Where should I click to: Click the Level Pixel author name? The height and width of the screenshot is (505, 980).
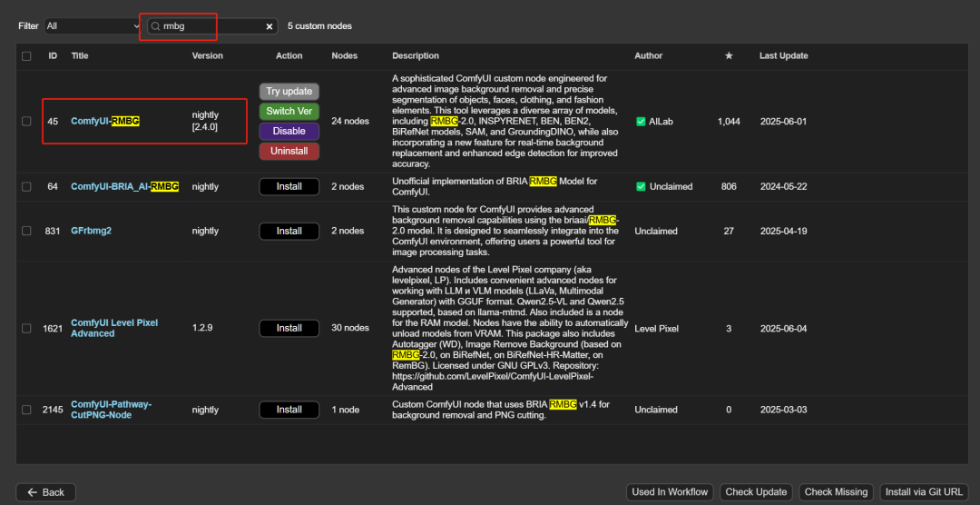(656, 328)
